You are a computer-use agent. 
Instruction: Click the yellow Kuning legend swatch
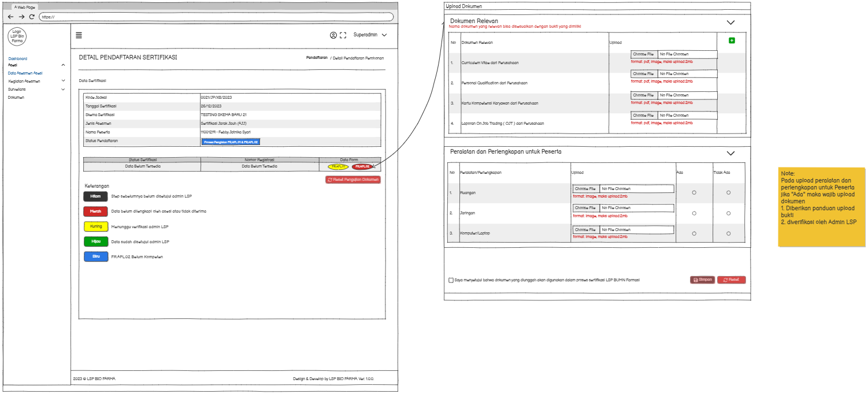click(x=96, y=226)
